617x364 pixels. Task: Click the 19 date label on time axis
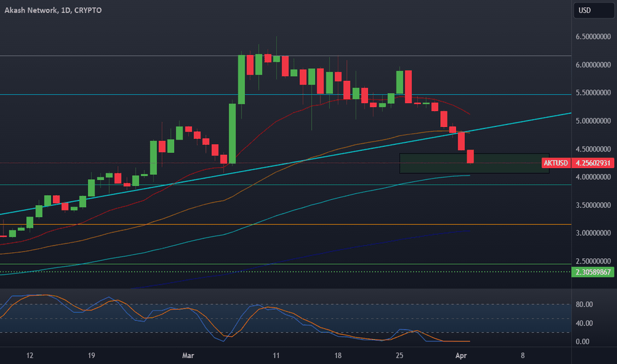[x=91, y=355]
